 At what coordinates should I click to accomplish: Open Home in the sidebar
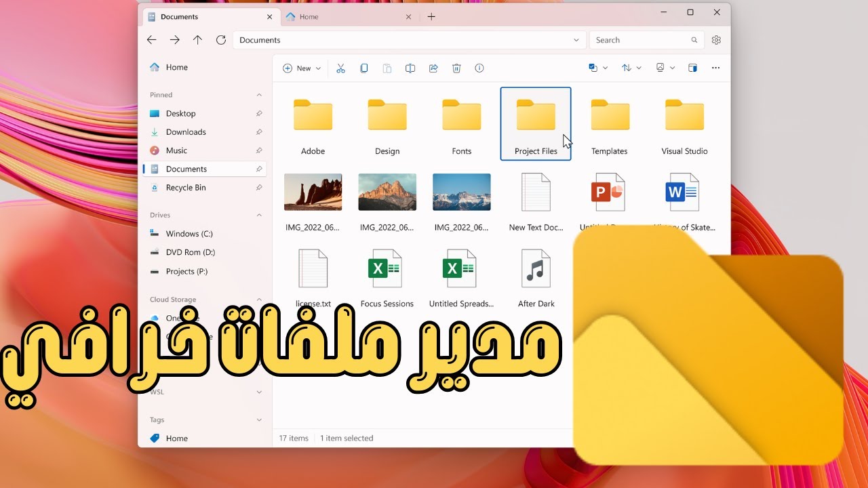point(205,67)
